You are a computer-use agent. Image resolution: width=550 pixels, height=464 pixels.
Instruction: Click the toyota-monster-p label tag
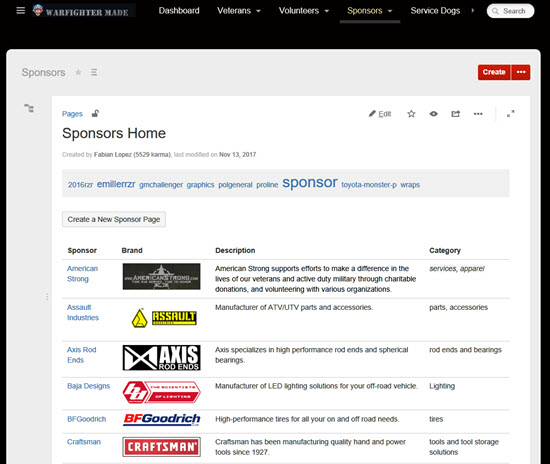pyautogui.click(x=369, y=185)
